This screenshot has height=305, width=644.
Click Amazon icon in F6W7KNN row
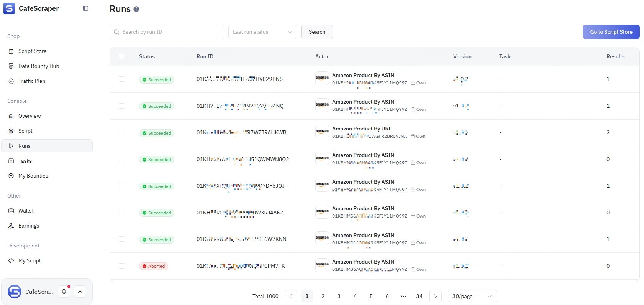click(322, 238)
